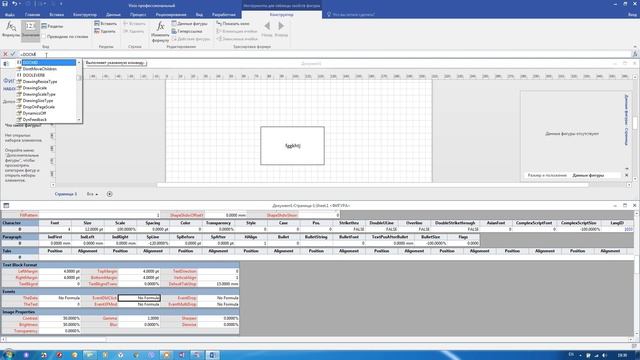Click the lightbulb tell-me icon
The height and width of the screenshot is (360, 640).
(329, 15)
